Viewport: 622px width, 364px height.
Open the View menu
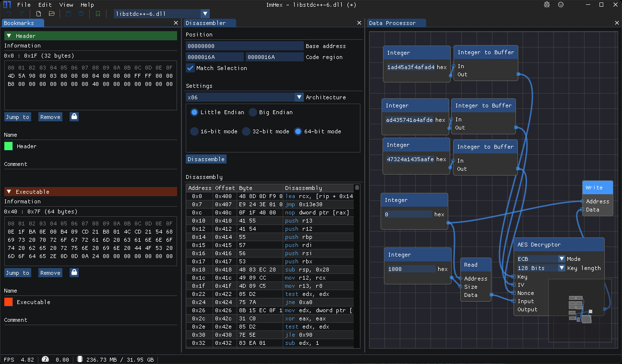[66, 4]
